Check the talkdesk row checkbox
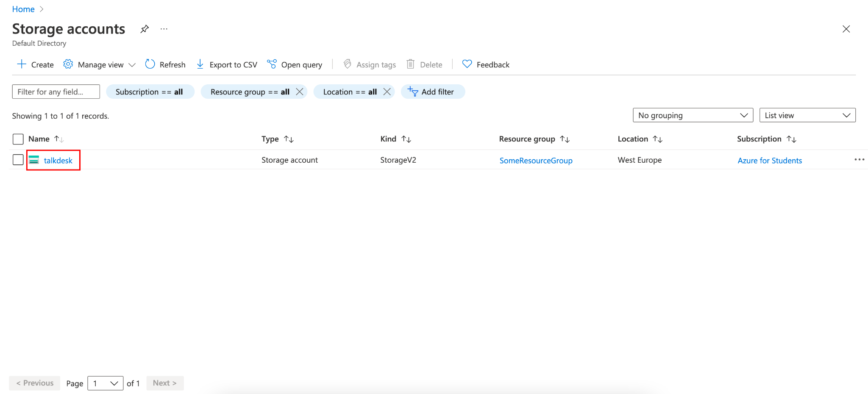Image resolution: width=868 pixels, height=394 pixels. 18,160
